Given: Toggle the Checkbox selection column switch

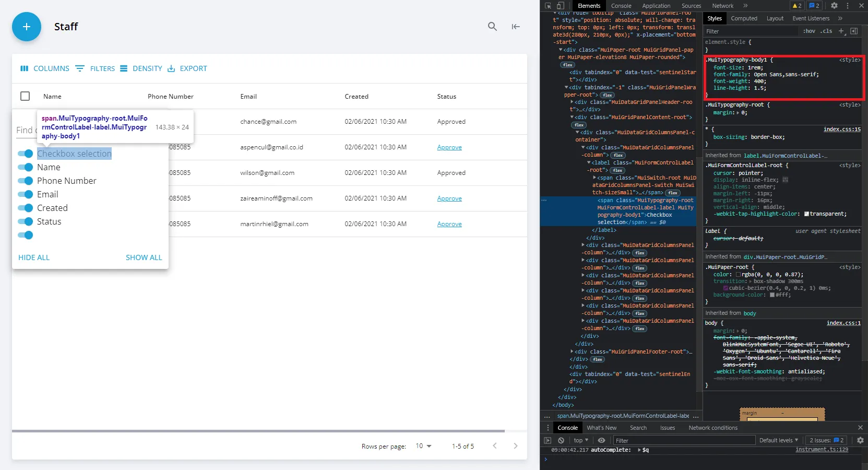Looking at the screenshot, I should (x=26, y=154).
